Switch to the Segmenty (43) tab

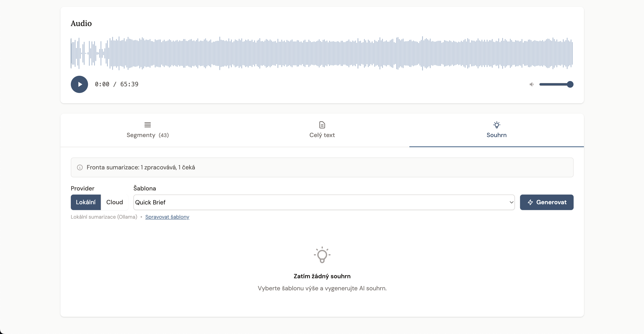[x=147, y=135]
